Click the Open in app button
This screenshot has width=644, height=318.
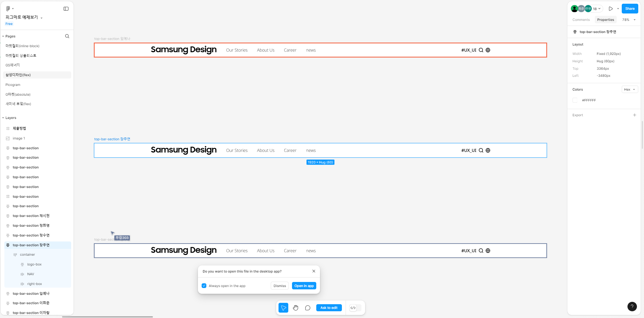coord(304,286)
